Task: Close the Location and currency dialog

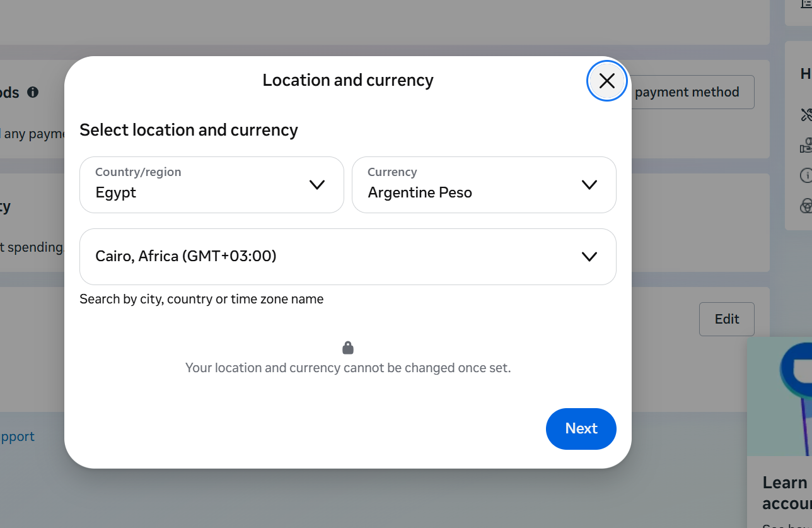Action: click(606, 80)
